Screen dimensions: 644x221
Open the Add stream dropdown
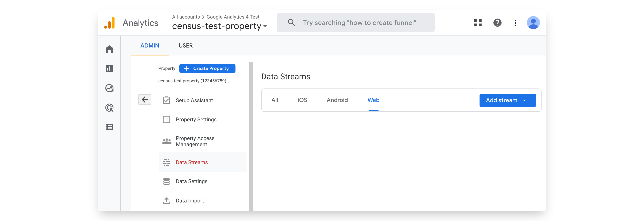click(x=507, y=100)
